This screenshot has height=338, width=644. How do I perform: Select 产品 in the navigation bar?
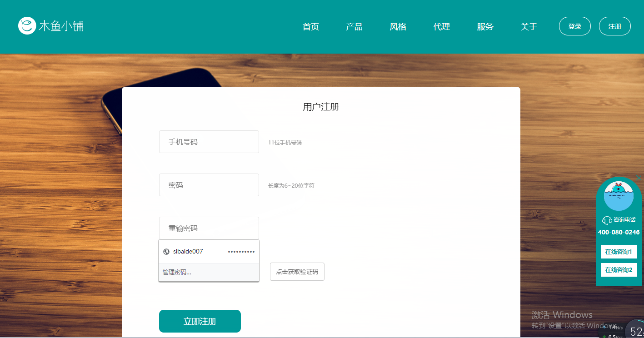[354, 26]
